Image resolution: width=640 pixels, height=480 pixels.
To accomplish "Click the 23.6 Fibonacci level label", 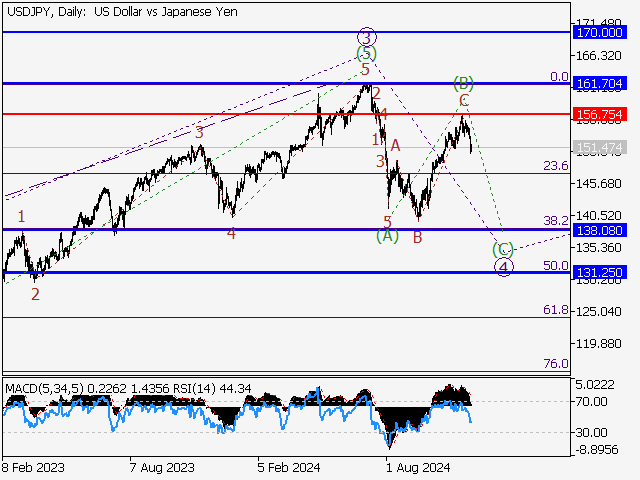I will point(556,166).
